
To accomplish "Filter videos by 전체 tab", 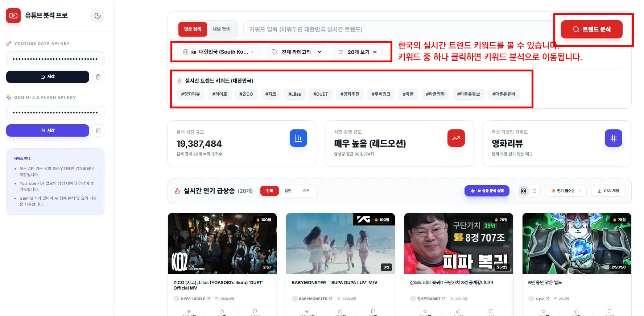I will (x=269, y=191).
